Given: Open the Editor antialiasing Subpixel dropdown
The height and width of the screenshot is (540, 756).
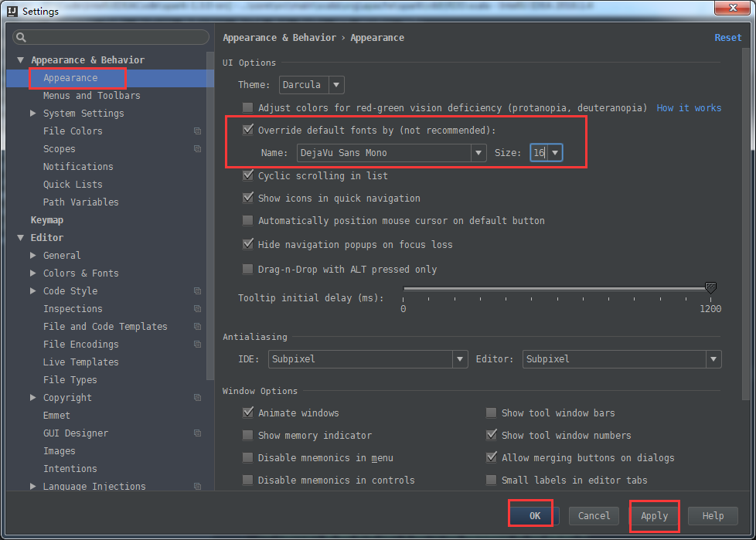Looking at the screenshot, I should click(622, 359).
